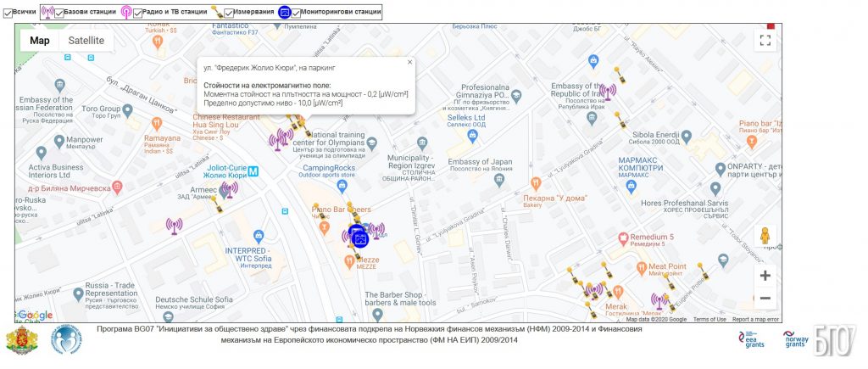This screenshot has height=369, width=868.
Task: Zoom in on the map
Action: tap(765, 276)
